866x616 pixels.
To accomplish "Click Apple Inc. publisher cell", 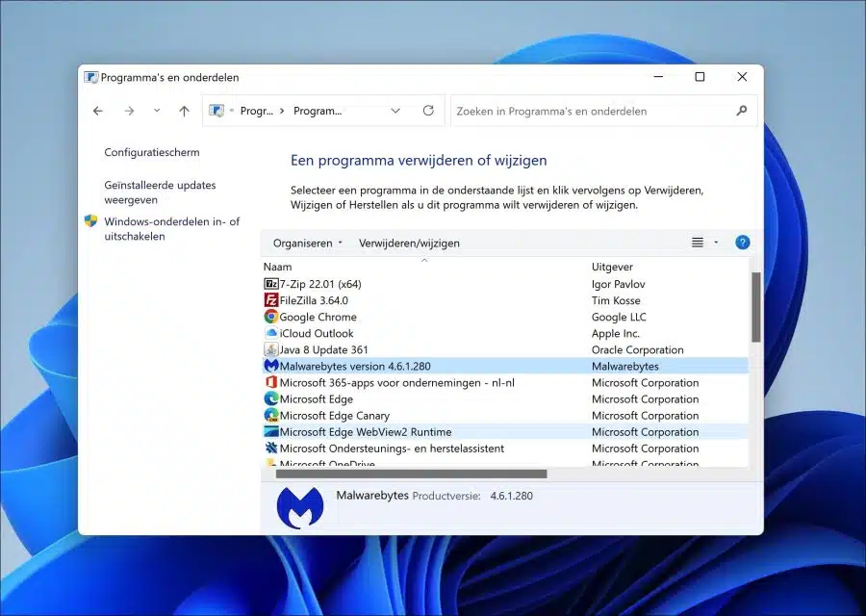I will 615,333.
